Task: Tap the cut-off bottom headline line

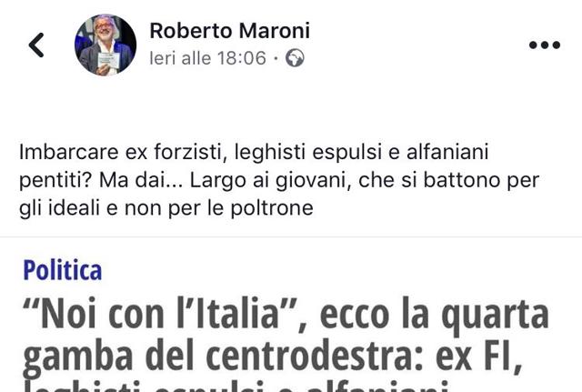Action: click(236, 386)
